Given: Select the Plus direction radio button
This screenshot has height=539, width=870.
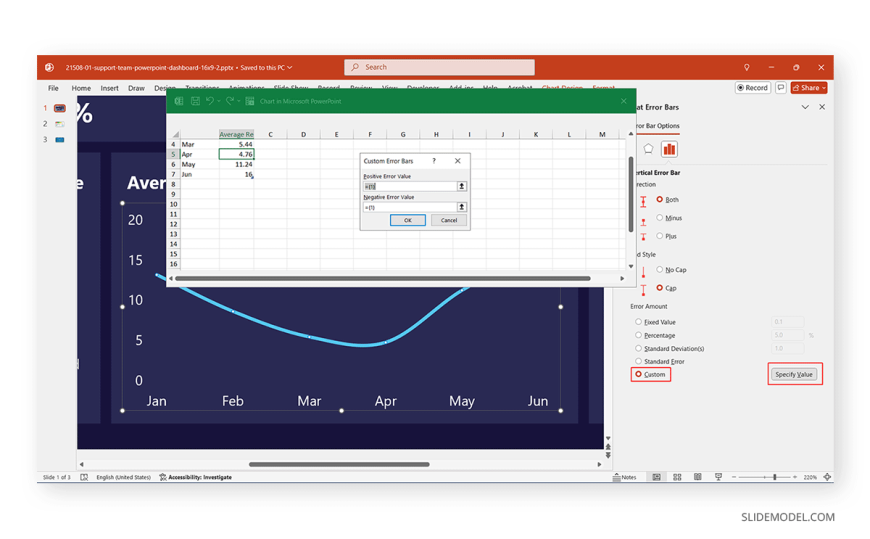Looking at the screenshot, I should point(660,236).
